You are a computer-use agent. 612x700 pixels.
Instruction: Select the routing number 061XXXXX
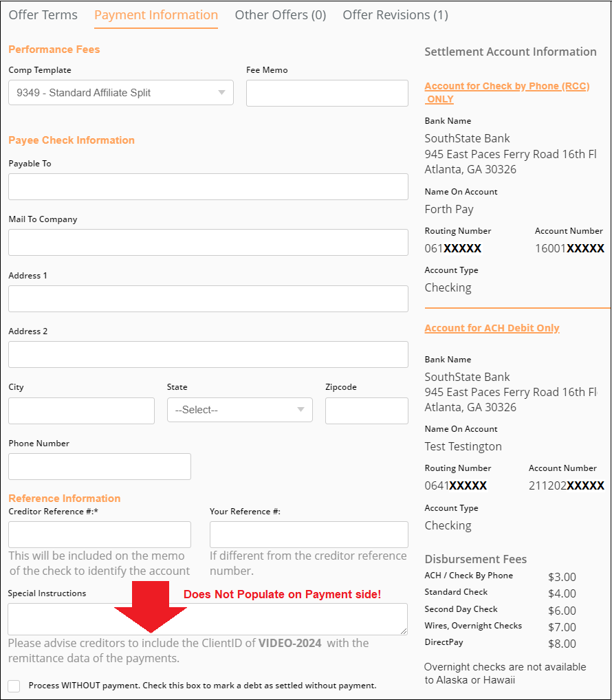[x=452, y=248]
